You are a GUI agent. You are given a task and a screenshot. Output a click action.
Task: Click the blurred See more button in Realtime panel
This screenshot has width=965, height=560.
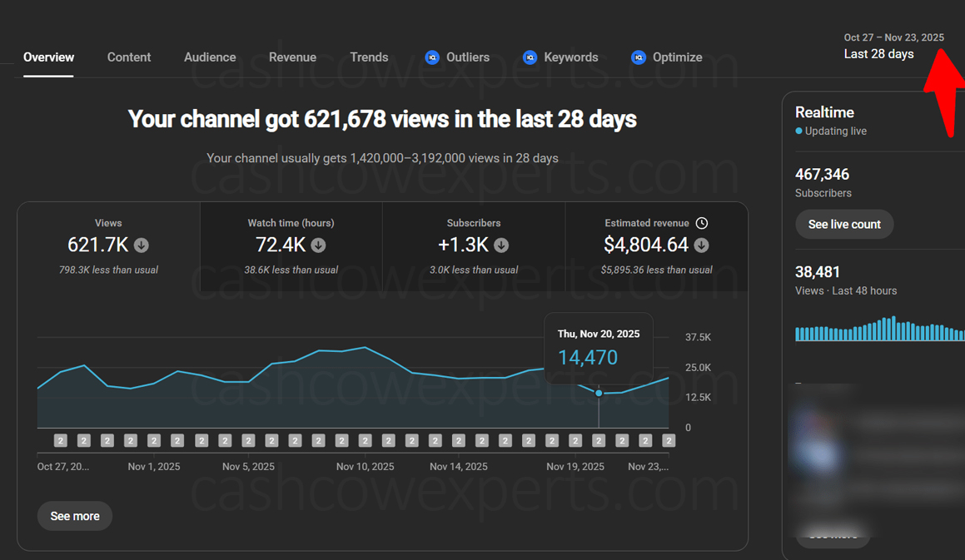point(832,535)
